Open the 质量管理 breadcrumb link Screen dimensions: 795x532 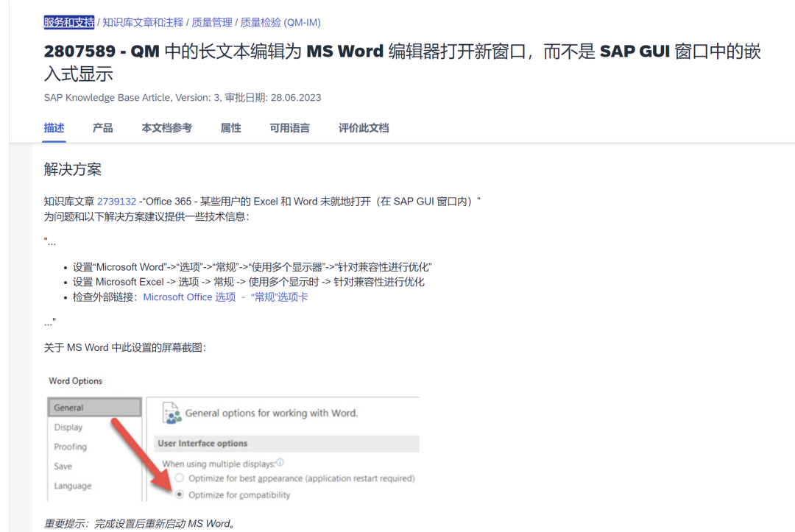[x=212, y=22]
